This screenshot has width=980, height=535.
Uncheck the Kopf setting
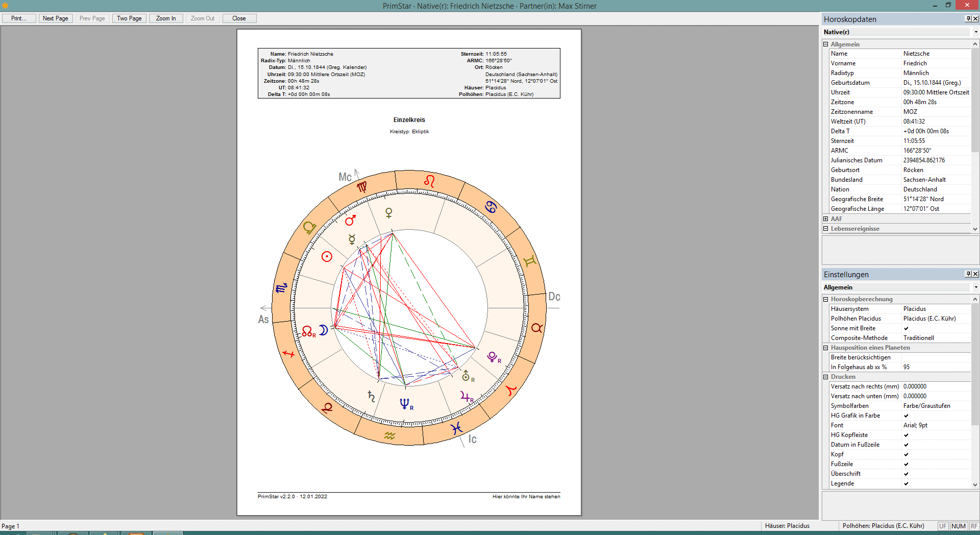coord(906,454)
